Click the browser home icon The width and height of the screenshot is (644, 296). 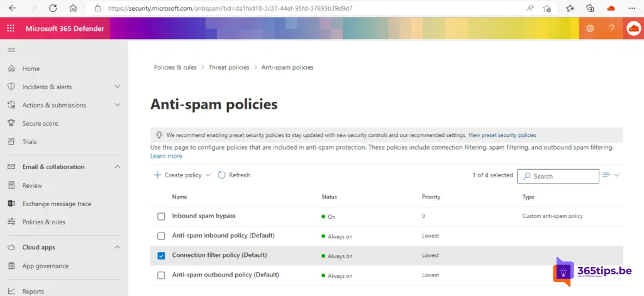(x=73, y=8)
